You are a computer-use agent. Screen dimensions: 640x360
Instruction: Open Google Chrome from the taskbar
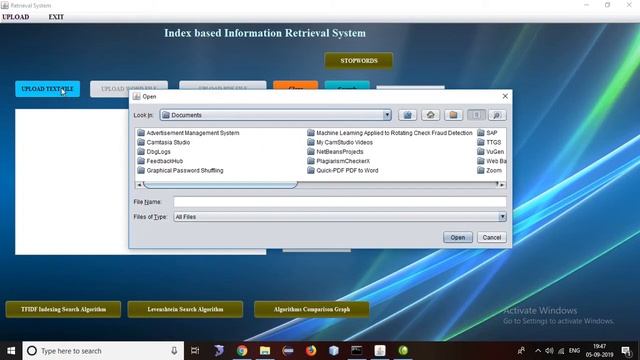tap(242, 351)
